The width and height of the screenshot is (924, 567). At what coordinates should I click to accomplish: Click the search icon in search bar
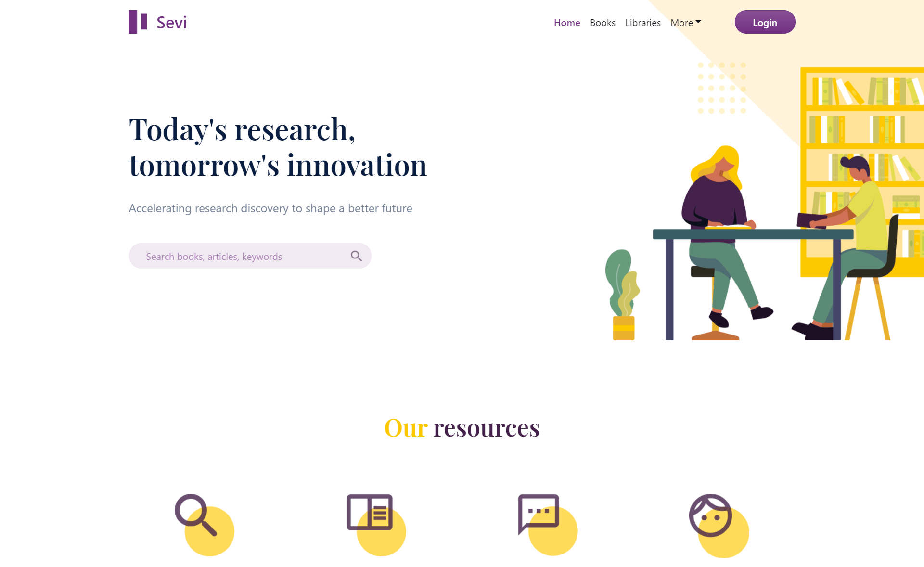pos(356,256)
